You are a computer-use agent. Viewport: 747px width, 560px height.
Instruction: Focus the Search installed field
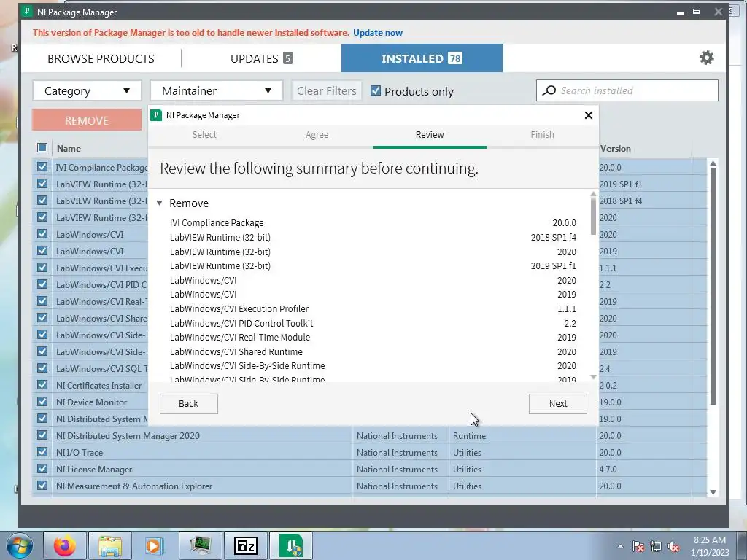coord(627,90)
